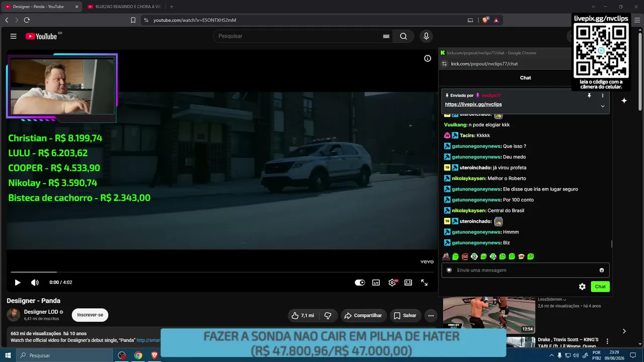Turn on subtitles/closed captions

pos(376,283)
